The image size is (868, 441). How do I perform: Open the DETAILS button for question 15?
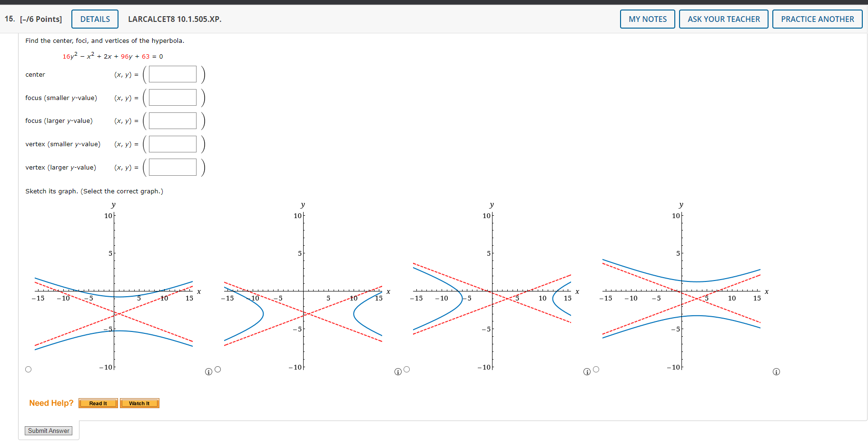(x=95, y=19)
